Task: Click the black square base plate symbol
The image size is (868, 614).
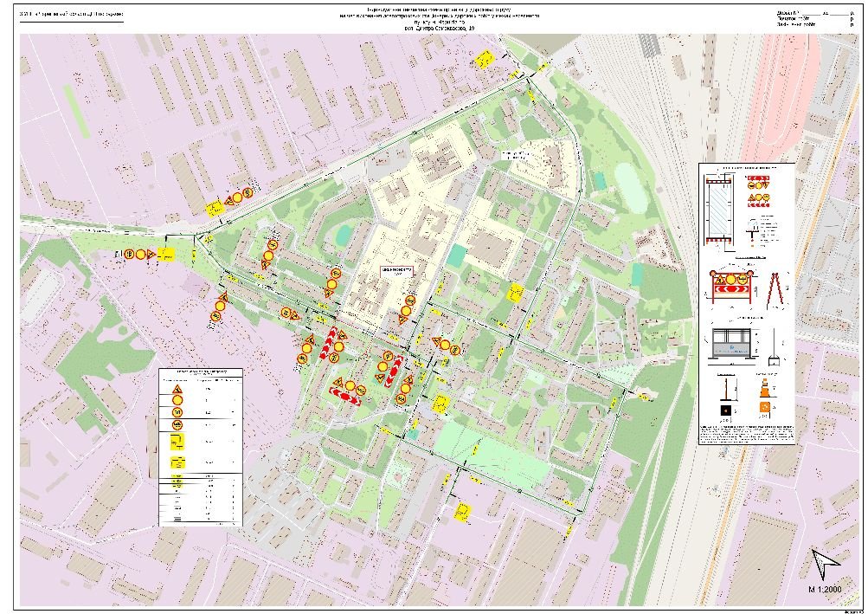Action: tap(725, 410)
